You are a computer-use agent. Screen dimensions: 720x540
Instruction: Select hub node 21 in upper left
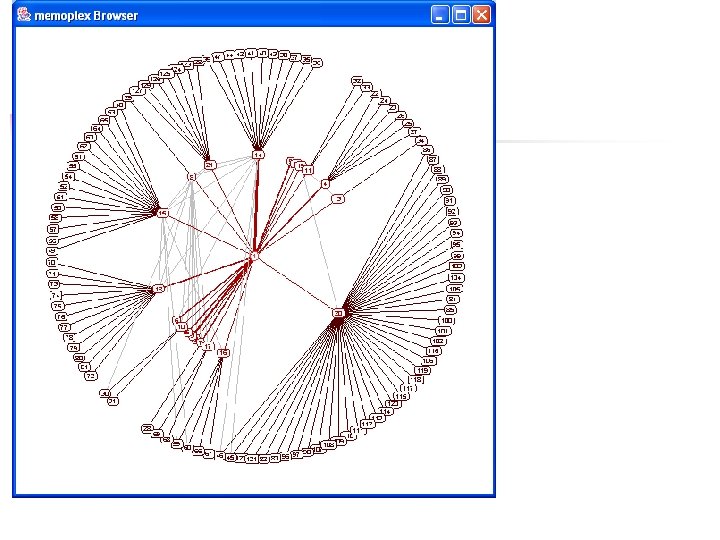(210, 164)
